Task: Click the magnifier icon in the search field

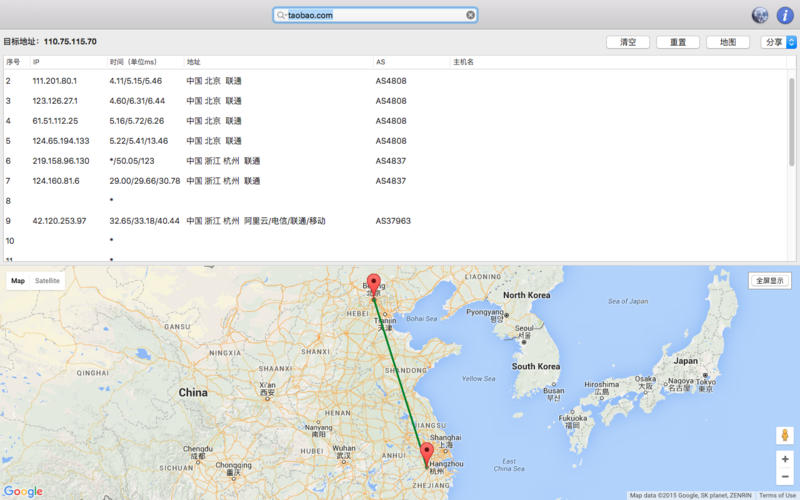Action: click(x=282, y=15)
